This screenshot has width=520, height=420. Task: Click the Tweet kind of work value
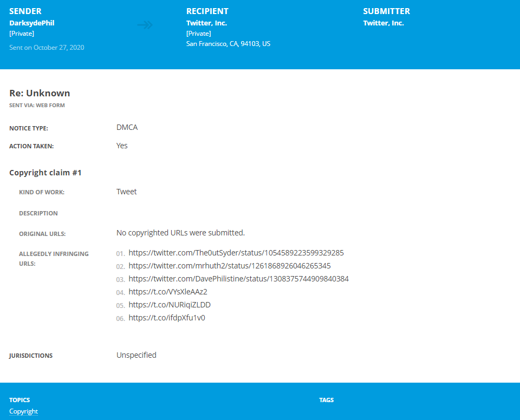pos(126,192)
